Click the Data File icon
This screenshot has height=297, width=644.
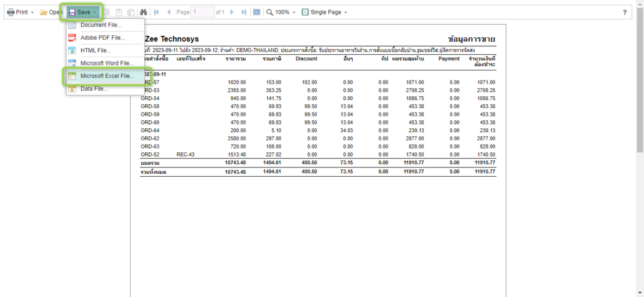[72, 88]
